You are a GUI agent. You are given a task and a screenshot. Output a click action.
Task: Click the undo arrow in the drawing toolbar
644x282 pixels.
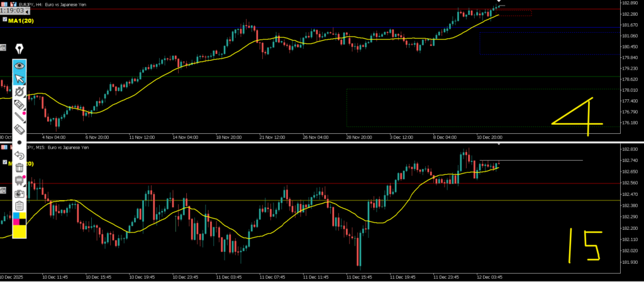[19, 155]
